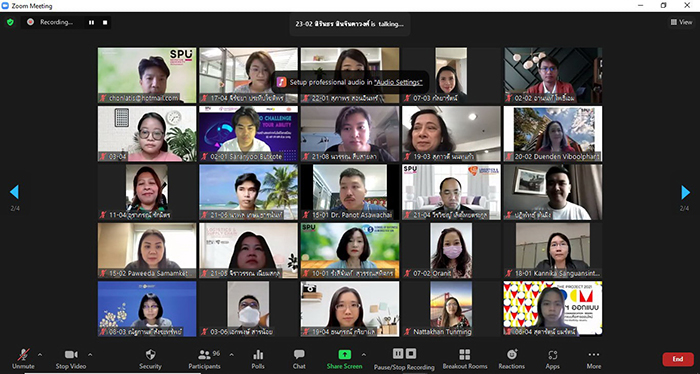Click the green encryption shield icon
The width and height of the screenshot is (700, 374).
10,22
